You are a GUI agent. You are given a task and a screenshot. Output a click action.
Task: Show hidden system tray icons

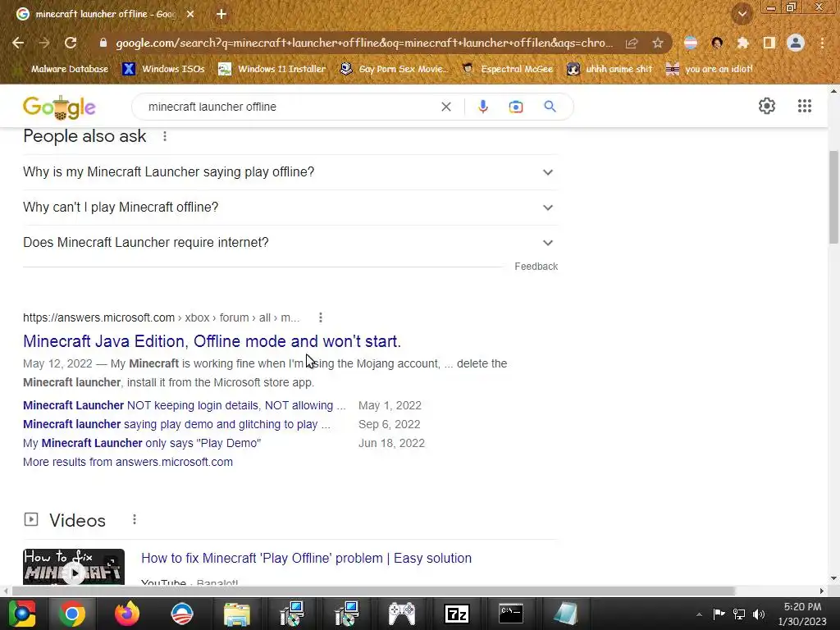pyautogui.click(x=699, y=614)
